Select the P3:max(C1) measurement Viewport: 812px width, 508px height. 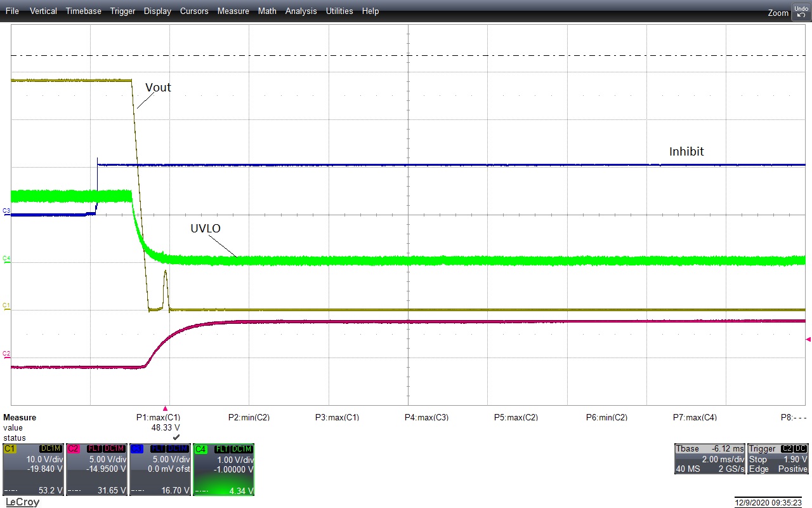pos(337,417)
